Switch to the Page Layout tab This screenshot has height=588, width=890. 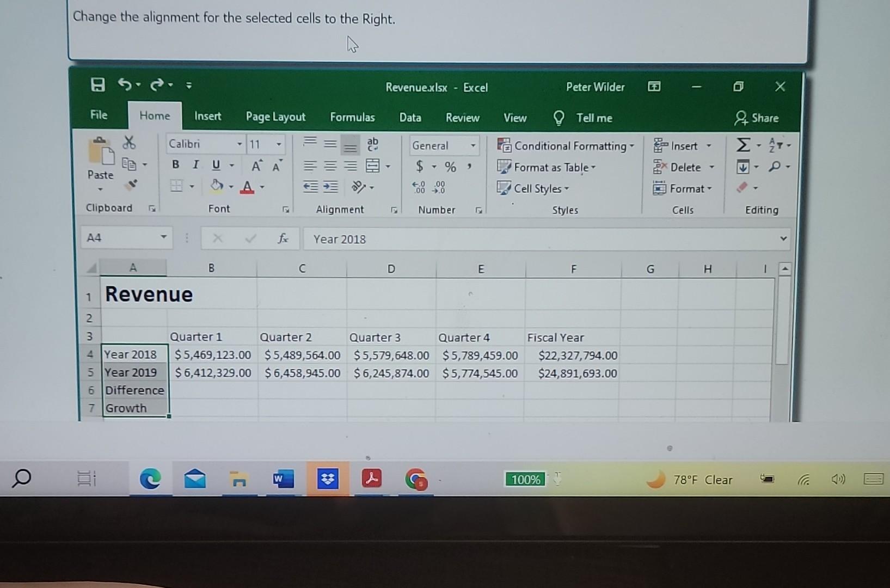click(275, 117)
